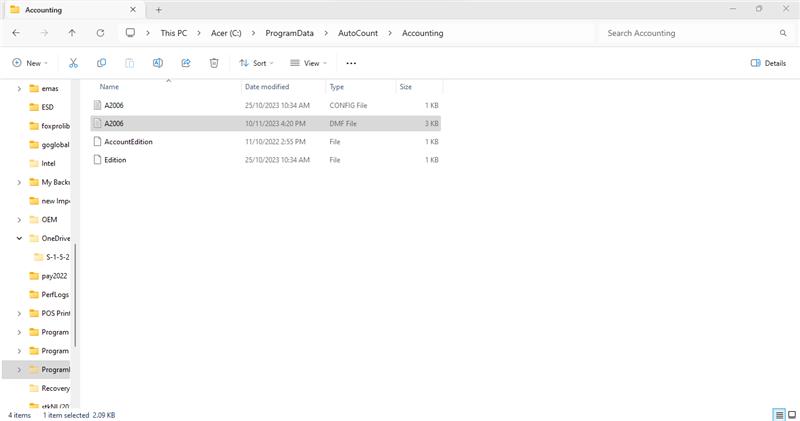Click the New button
This screenshot has height=421, width=800.
[x=31, y=63]
